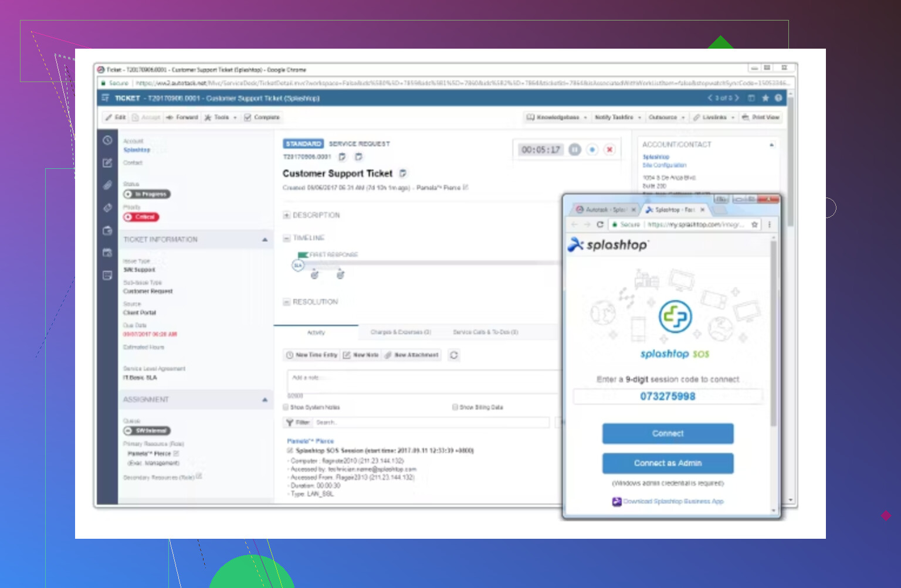Click the Edit button in the ticket toolbar

pos(116,117)
